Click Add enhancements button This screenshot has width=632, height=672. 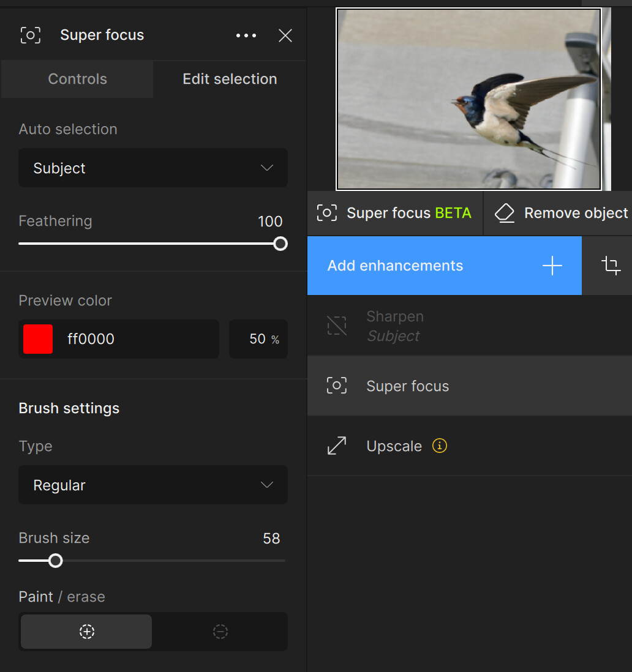(x=445, y=266)
